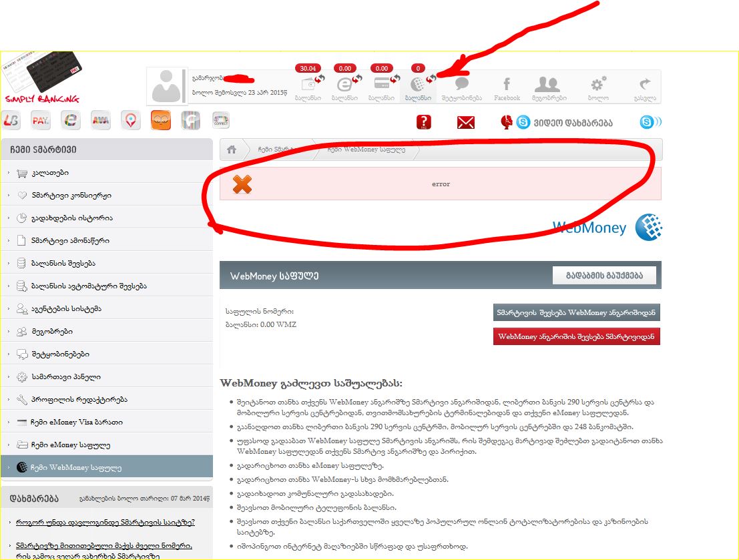Go to home via breadcrumb house icon

[232, 150]
